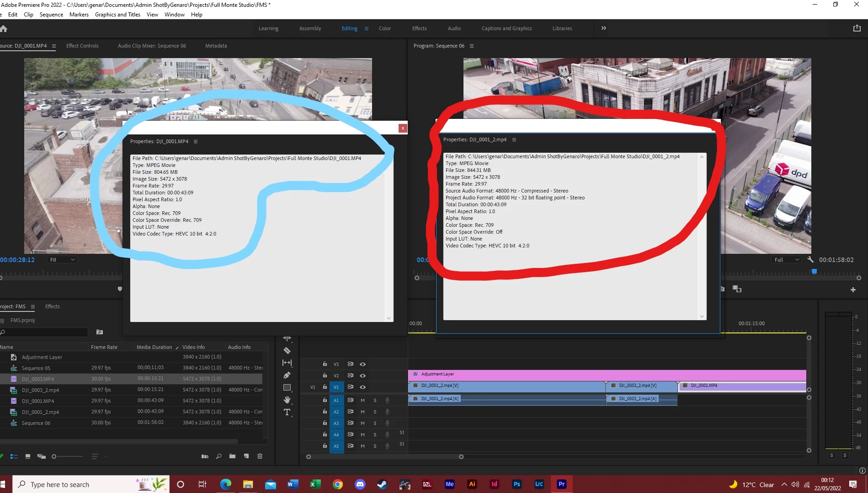The height and width of the screenshot is (493, 868).
Task: Toggle V1 track output eye
Action: [362, 387]
